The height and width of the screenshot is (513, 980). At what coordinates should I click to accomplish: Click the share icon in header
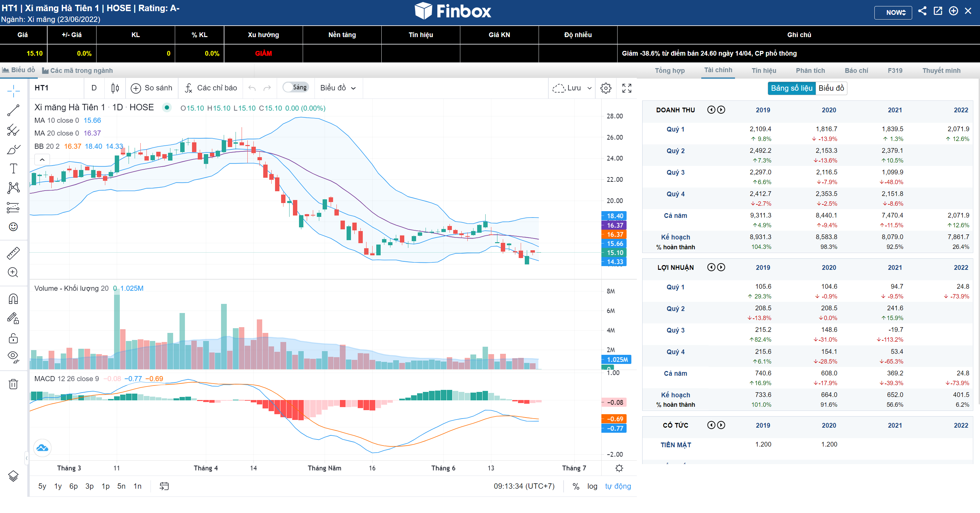[922, 11]
